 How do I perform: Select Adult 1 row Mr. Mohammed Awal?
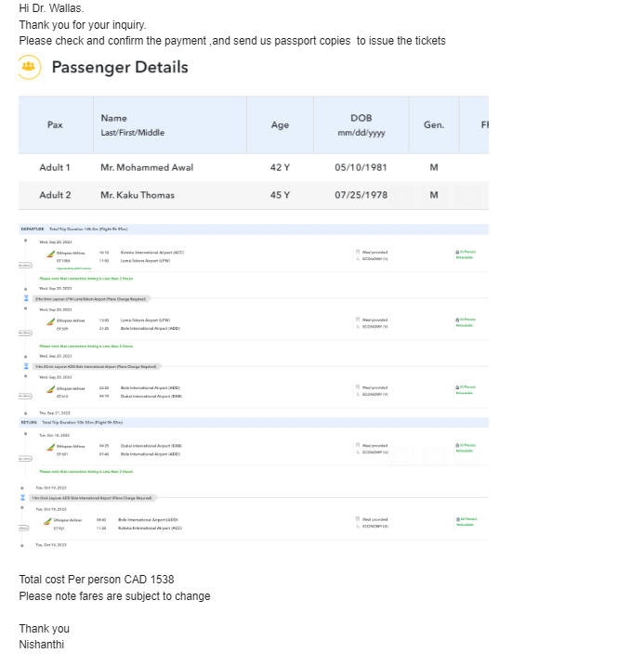[x=147, y=167]
